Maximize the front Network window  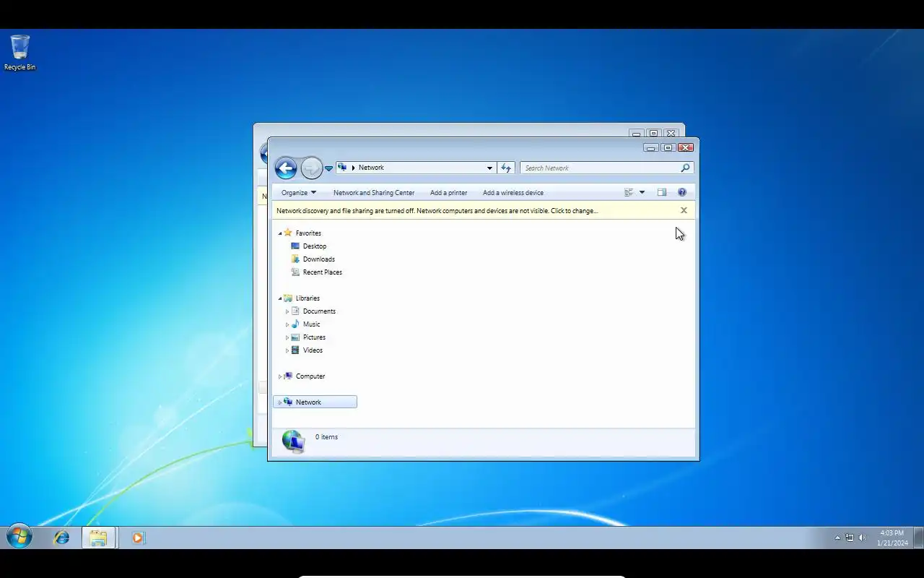(x=668, y=147)
